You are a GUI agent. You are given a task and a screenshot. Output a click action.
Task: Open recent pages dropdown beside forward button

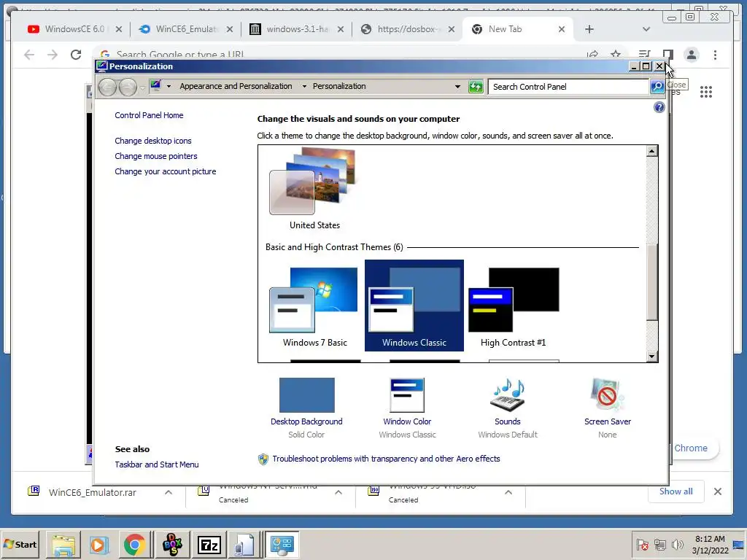(x=142, y=87)
